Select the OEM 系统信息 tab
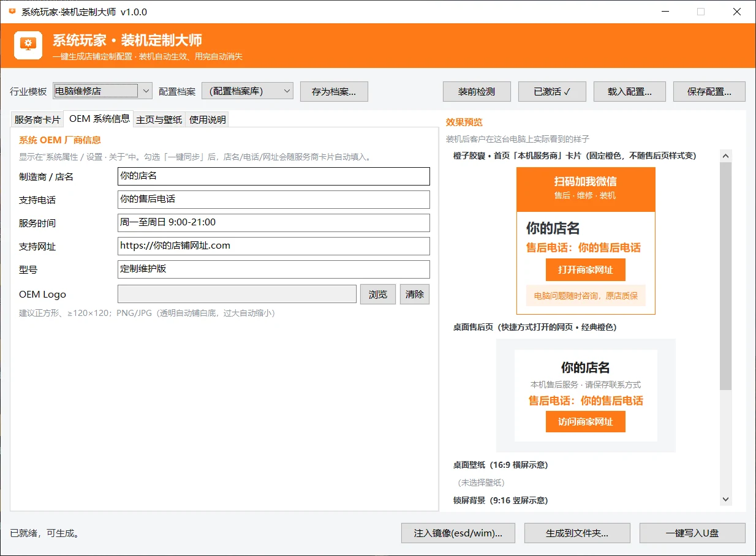Image resolution: width=756 pixels, height=556 pixels. point(99,119)
